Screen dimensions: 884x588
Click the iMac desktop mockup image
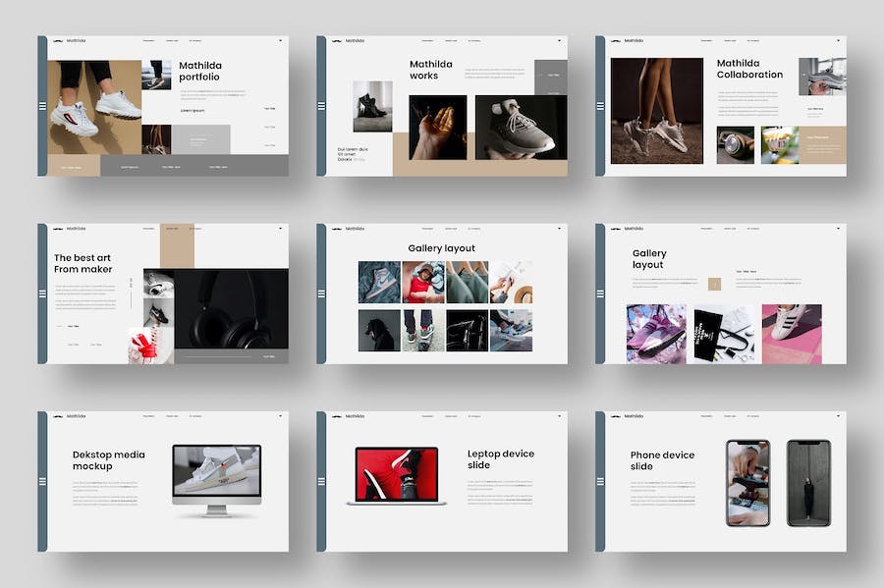(216, 479)
